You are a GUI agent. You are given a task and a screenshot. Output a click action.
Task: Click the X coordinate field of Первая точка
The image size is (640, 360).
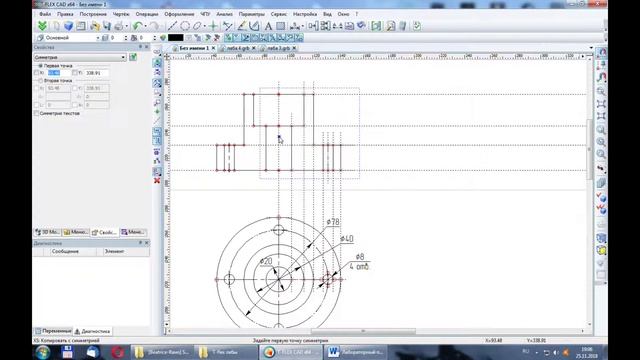coord(58,73)
